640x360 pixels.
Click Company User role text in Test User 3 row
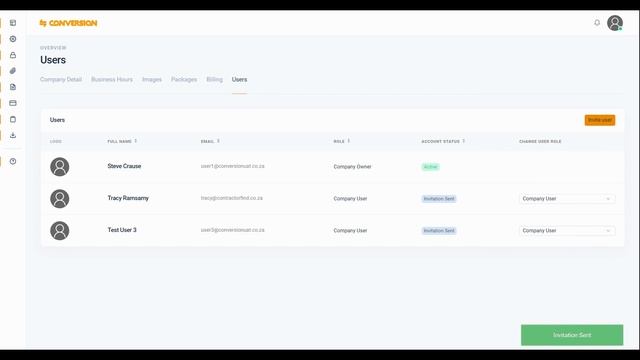[x=350, y=231]
